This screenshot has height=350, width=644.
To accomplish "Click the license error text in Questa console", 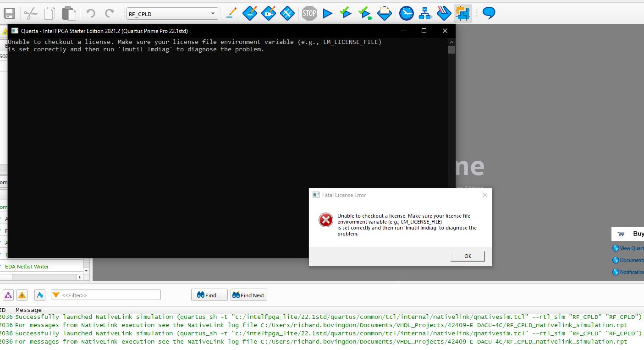I will (194, 46).
